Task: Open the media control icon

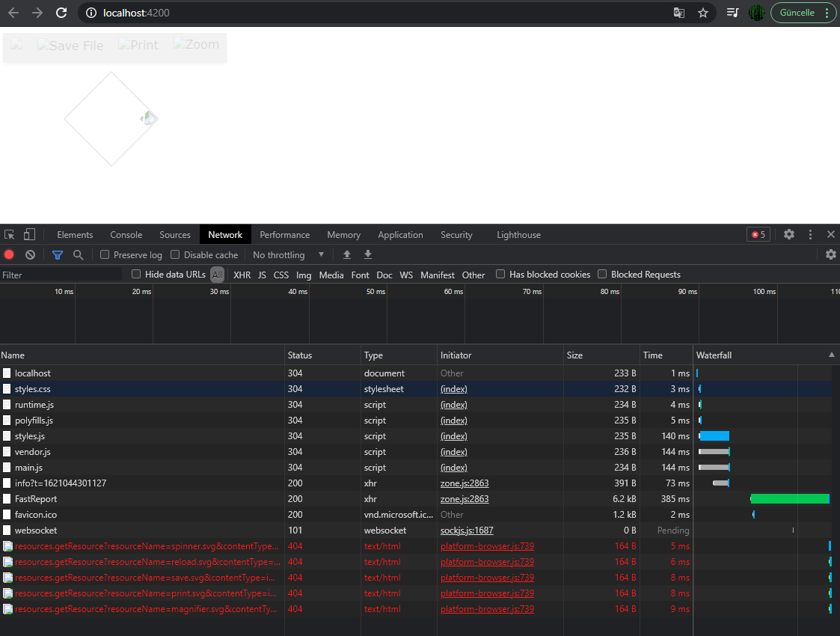Action: (732, 13)
